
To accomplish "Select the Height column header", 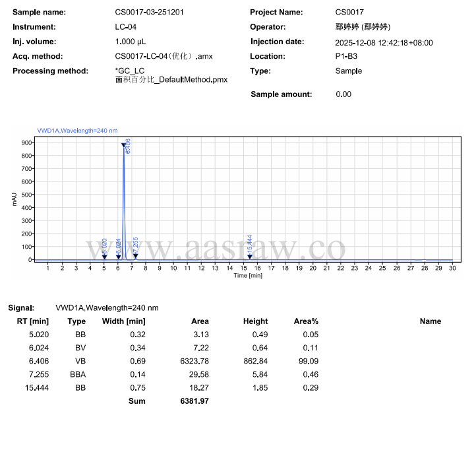I will pos(255,321).
